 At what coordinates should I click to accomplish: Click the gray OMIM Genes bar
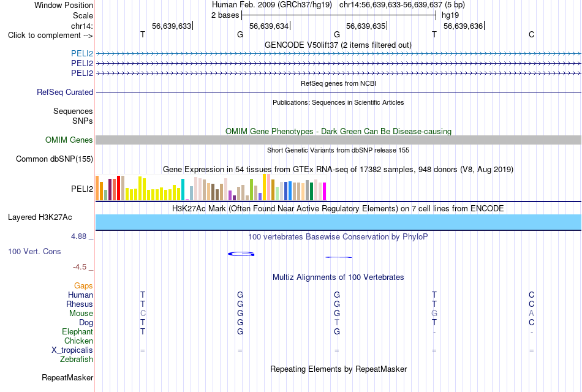tap(338, 140)
